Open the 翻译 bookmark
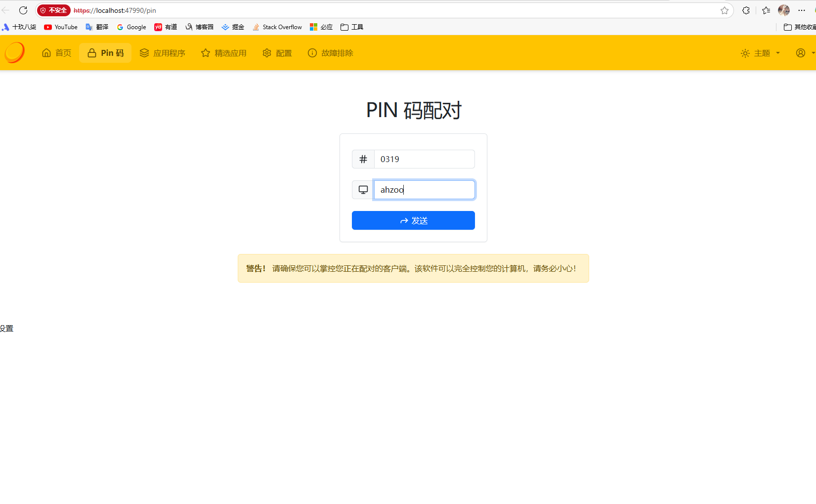This screenshot has width=816, height=504. pyautogui.click(x=97, y=27)
